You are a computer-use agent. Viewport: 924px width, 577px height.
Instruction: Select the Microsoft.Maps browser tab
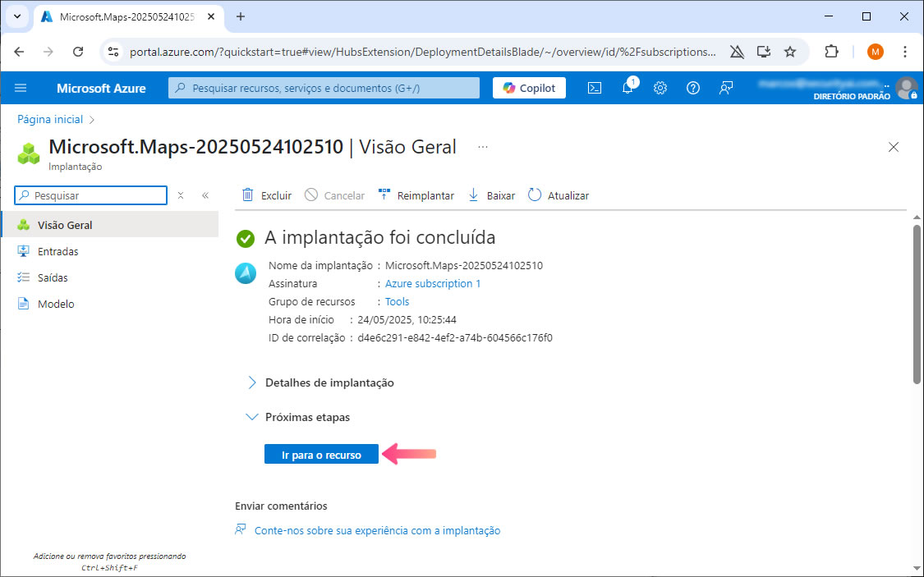click(126, 16)
